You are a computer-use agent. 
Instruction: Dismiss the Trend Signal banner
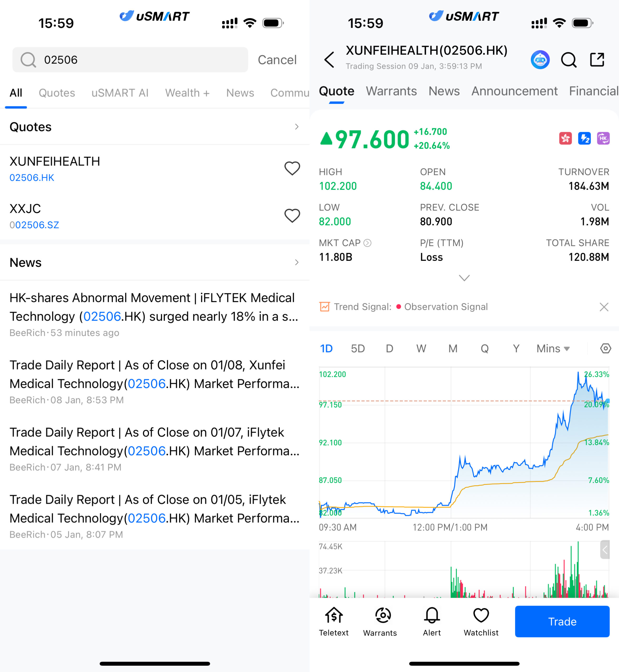pos(604,307)
